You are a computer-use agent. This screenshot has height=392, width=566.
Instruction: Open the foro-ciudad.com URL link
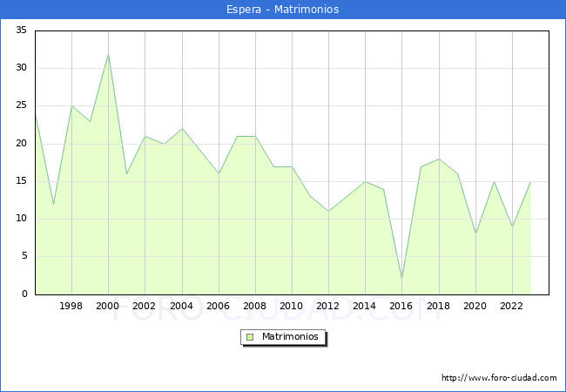click(x=499, y=378)
